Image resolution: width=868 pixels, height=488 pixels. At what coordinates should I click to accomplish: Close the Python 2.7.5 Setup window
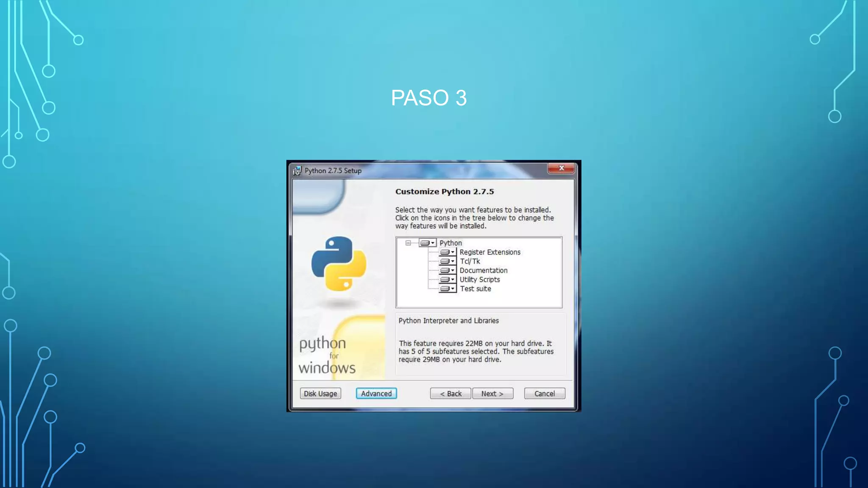561,168
